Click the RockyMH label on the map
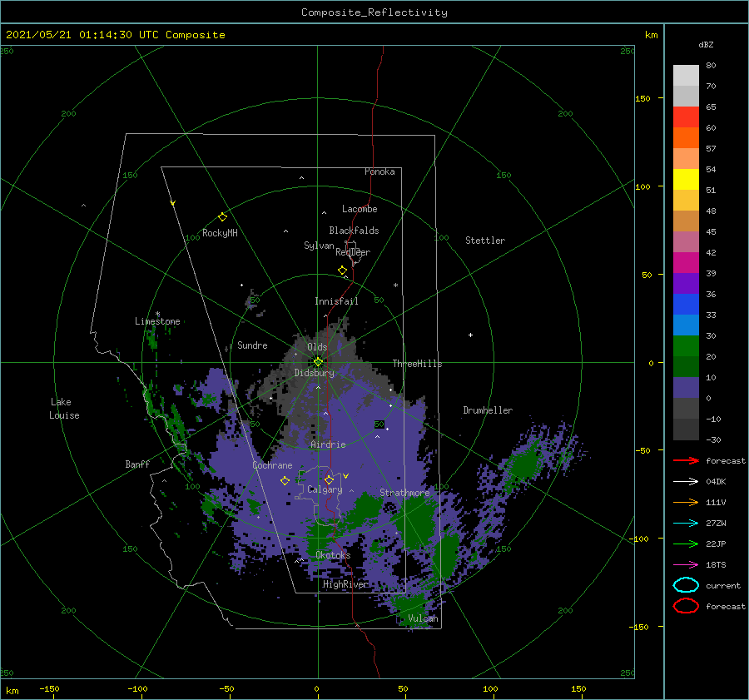Viewport: 749px width, 700px height. coord(220,233)
